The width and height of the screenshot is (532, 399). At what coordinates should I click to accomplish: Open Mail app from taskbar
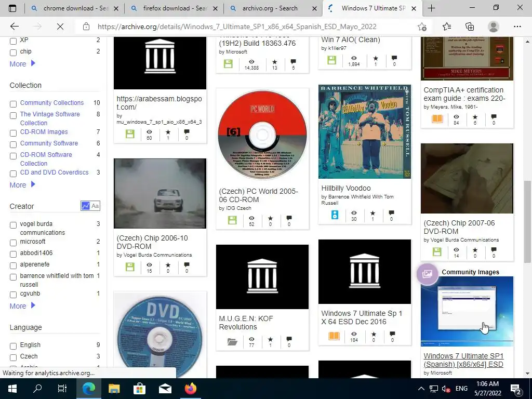point(165,389)
